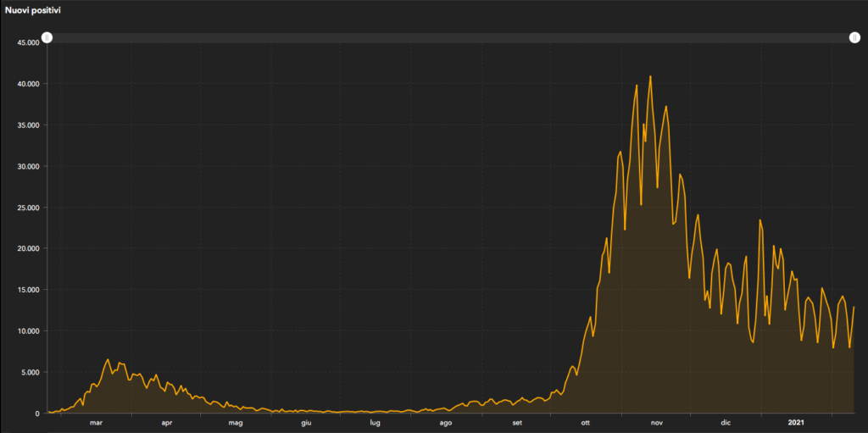
Task: Click the right range slider handle
Action: [x=854, y=38]
